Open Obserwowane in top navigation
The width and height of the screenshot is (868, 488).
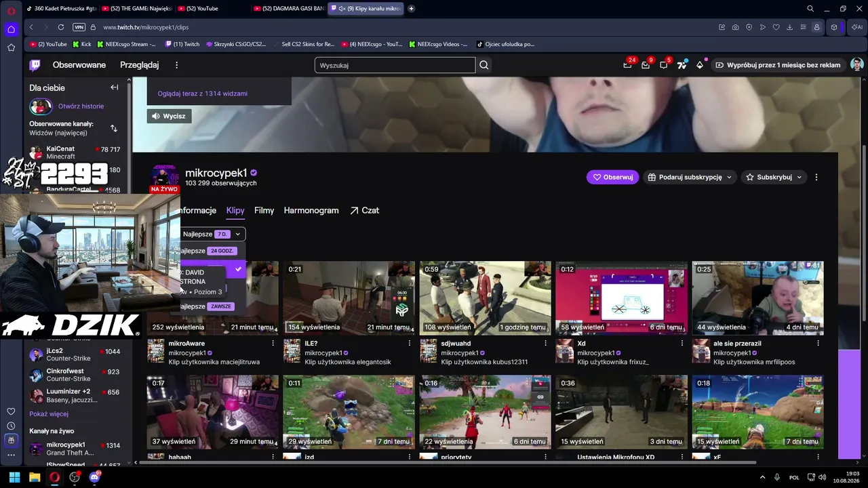pos(79,65)
